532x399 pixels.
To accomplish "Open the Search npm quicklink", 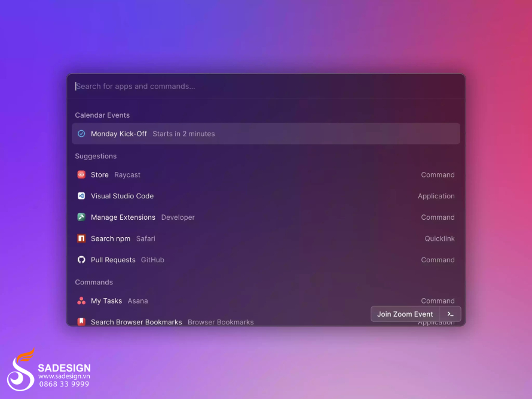I will coord(265,239).
